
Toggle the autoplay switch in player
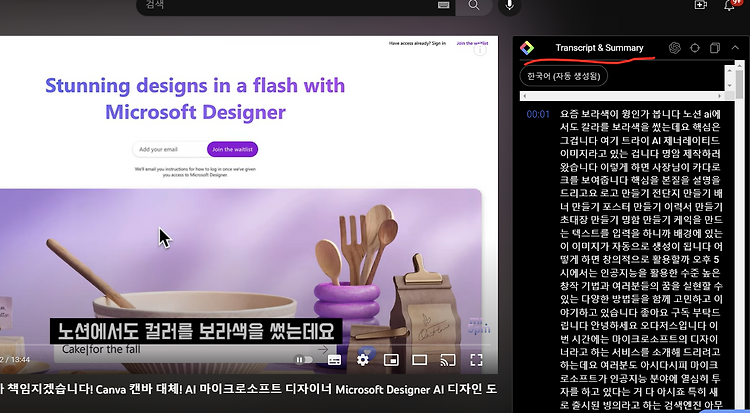[304, 360]
